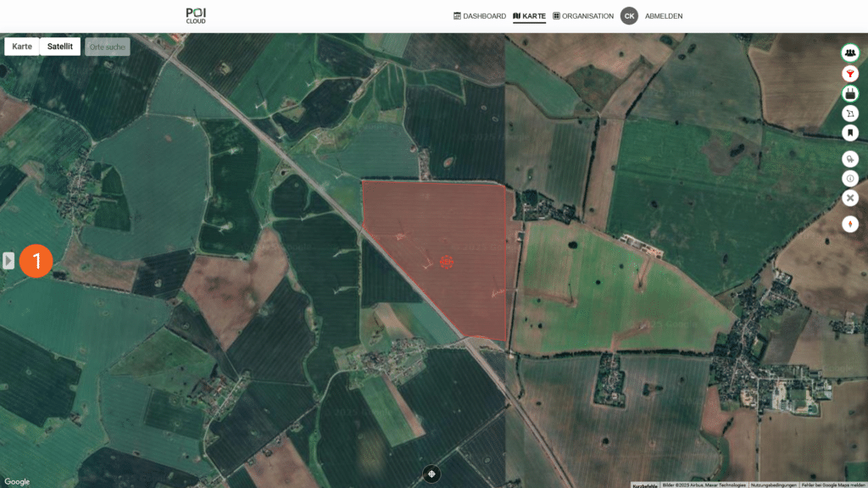868x488 pixels.
Task: Click the orange compass north button
Action: (850, 225)
